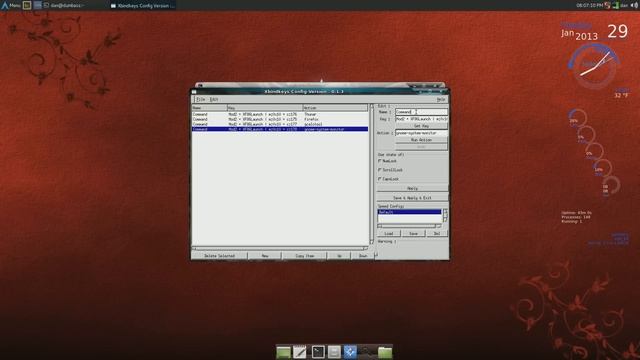Click the New keybinding button
The height and width of the screenshot is (360, 640).
tap(264, 256)
